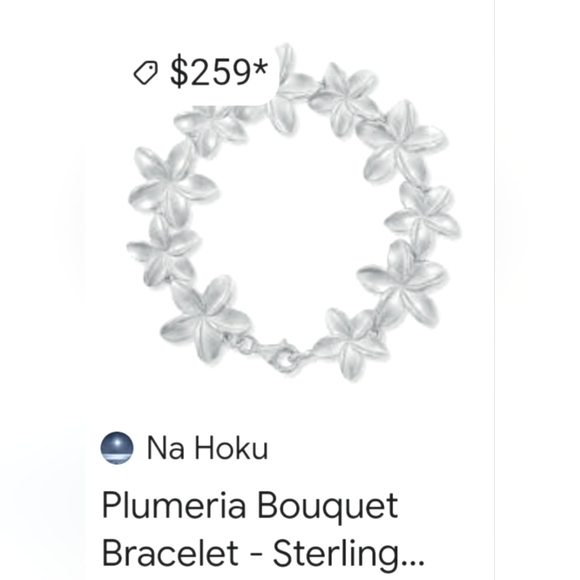This screenshot has width=580, height=580.
Task: Click the word Hoku in seller name
Action: [x=231, y=448]
